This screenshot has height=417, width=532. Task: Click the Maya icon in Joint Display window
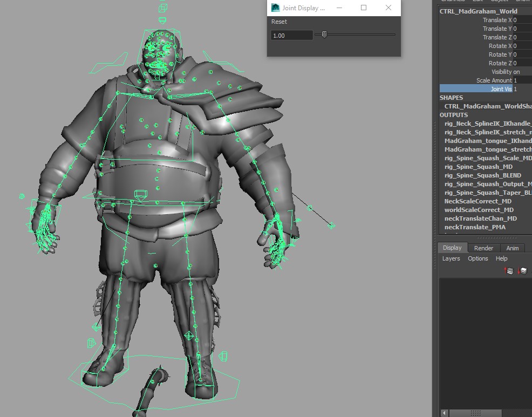(276, 8)
